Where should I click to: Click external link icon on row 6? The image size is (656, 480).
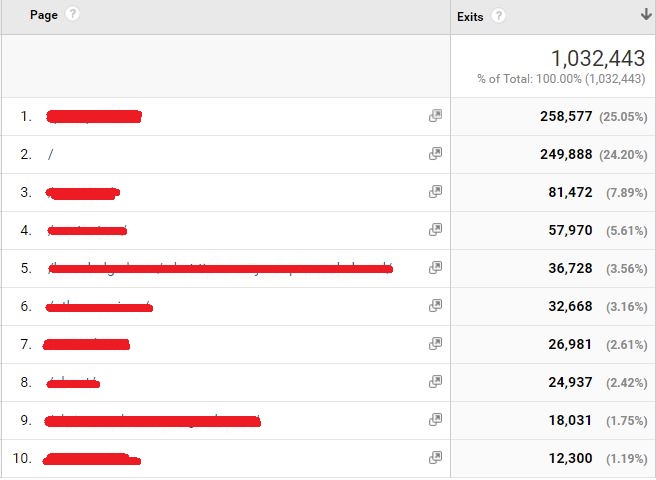pos(435,306)
